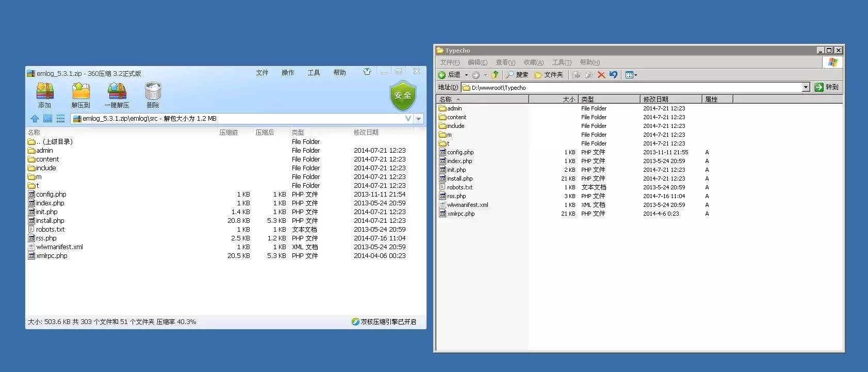Click the Copy To icon in Typecho toolbar
The width and height of the screenshot is (868, 372).
click(588, 75)
